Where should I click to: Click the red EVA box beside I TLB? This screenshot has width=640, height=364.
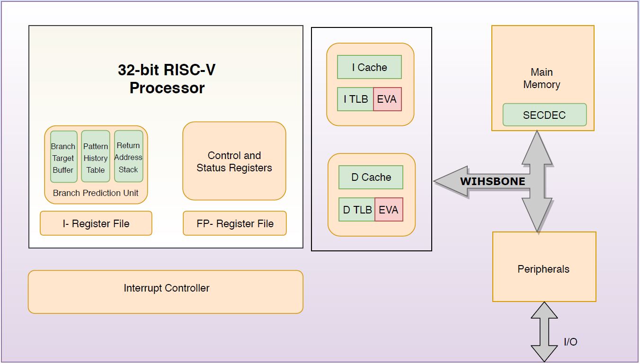[387, 99]
